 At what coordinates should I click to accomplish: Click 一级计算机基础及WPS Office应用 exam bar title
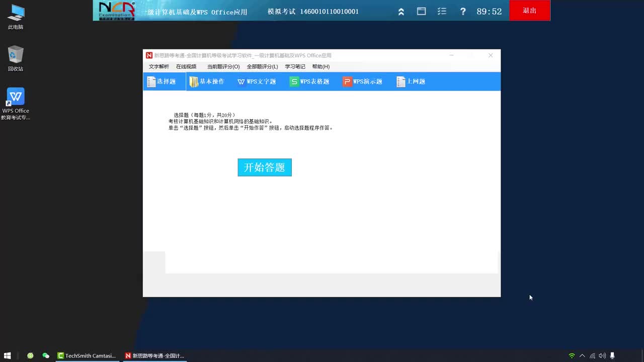tap(195, 12)
